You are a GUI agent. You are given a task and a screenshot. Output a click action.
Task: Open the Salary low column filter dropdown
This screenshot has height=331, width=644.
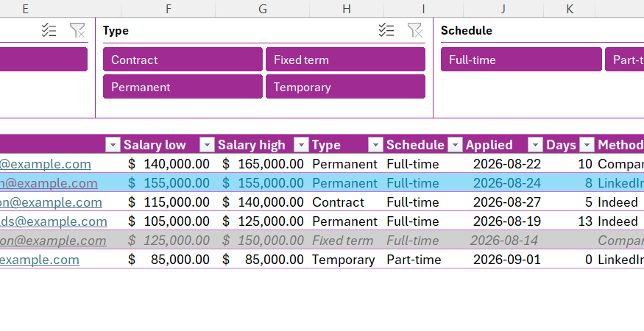pos(207,145)
